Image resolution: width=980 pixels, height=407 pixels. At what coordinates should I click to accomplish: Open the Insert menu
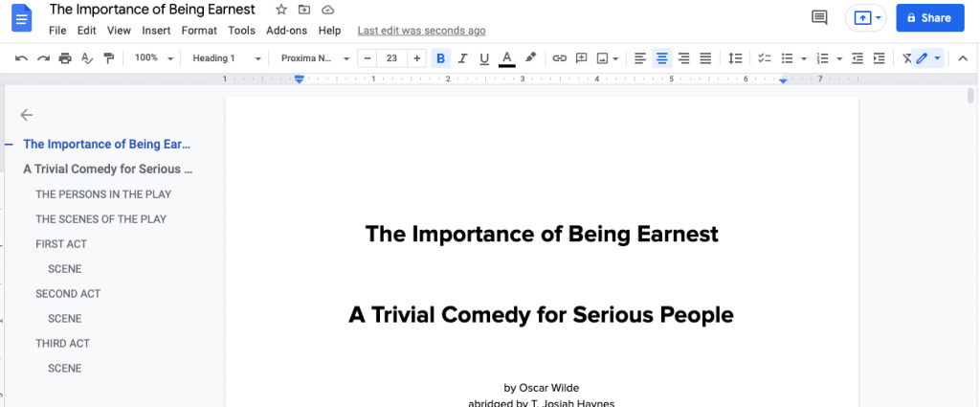pos(156,31)
